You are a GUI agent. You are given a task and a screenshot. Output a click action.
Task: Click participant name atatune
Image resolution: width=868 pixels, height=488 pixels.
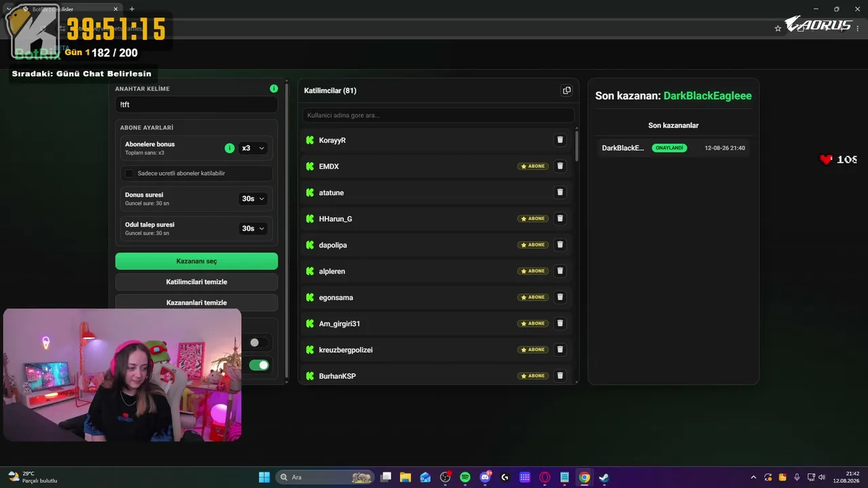(x=332, y=192)
